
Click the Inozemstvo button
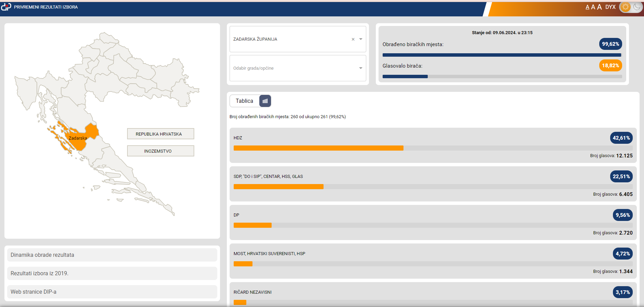tap(160, 151)
